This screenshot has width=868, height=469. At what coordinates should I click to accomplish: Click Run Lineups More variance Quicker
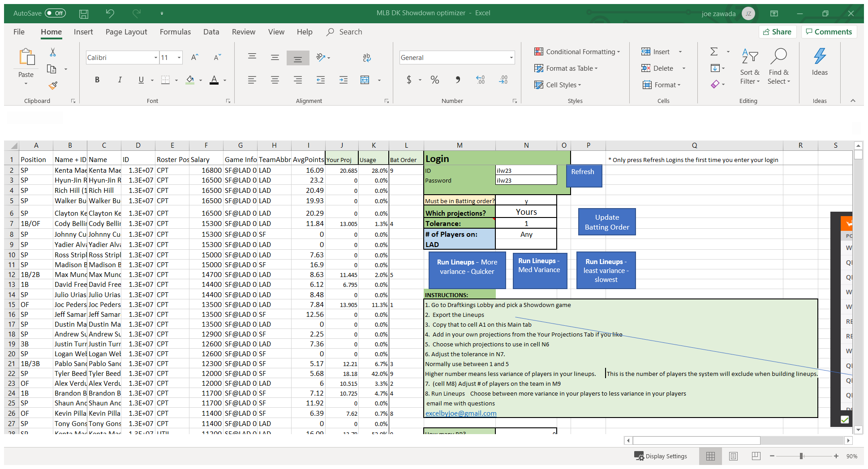[x=467, y=270]
